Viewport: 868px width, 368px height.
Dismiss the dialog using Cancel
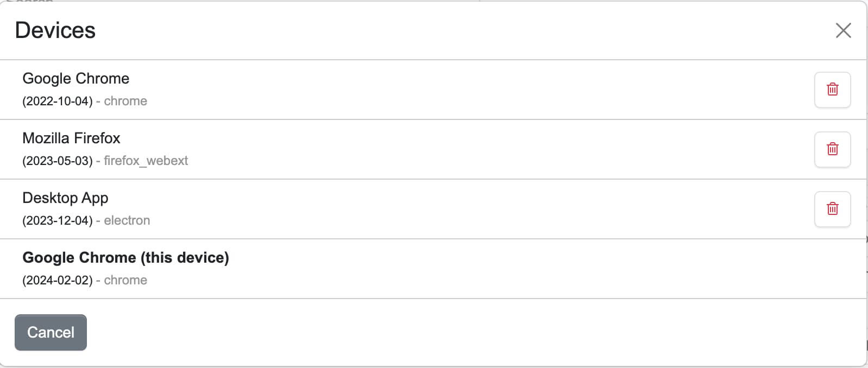pos(51,332)
